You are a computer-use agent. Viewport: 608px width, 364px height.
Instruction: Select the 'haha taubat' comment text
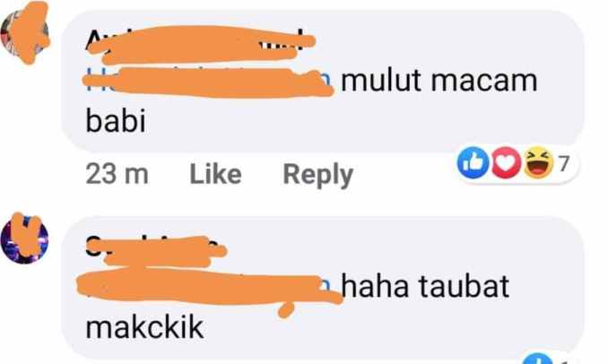425,286
